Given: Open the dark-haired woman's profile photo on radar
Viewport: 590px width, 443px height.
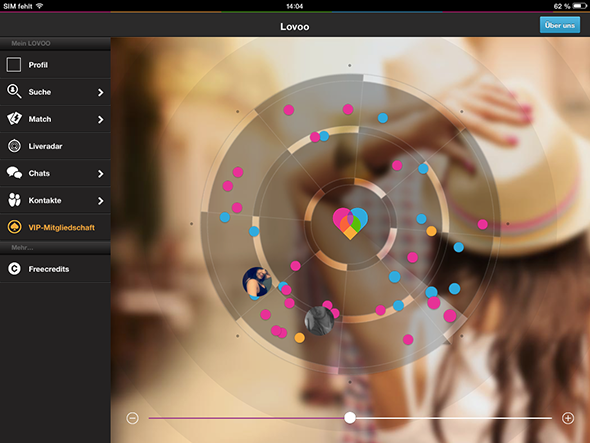Looking at the screenshot, I should (257, 282).
